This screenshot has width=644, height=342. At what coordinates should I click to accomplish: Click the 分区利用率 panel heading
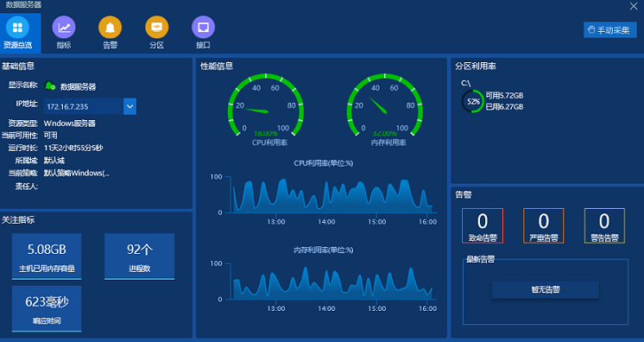[476, 66]
